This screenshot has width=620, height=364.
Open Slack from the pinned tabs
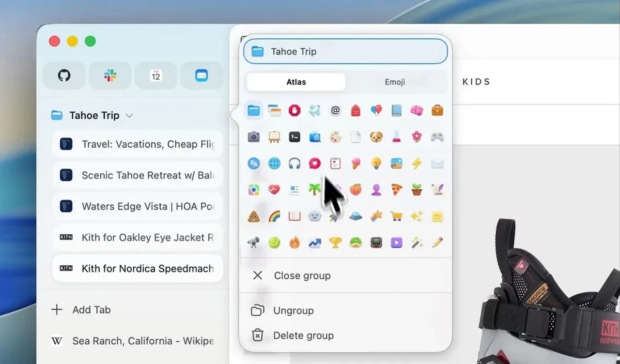point(110,76)
